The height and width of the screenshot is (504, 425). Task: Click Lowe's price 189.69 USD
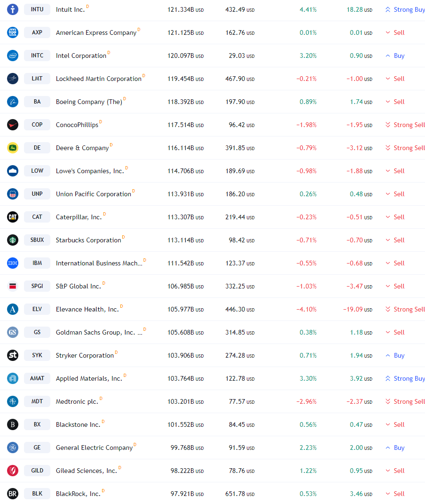(240, 171)
